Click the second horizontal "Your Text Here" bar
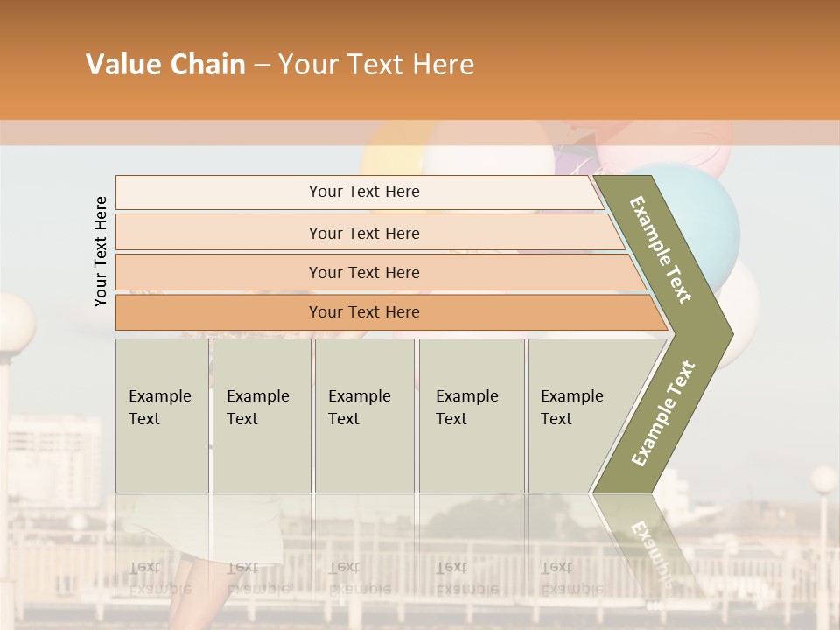The width and height of the screenshot is (840, 630). coord(363,233)
